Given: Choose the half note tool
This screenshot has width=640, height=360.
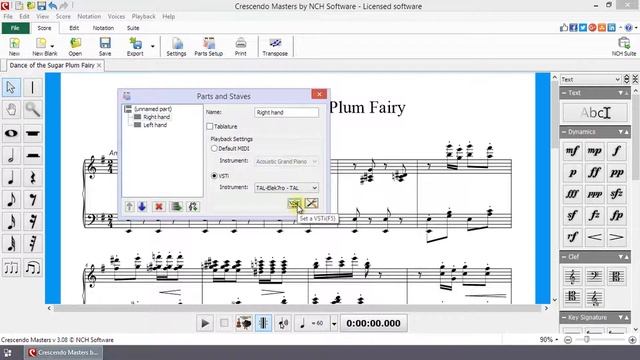Looking at the screenshot, I should (11, 156).
